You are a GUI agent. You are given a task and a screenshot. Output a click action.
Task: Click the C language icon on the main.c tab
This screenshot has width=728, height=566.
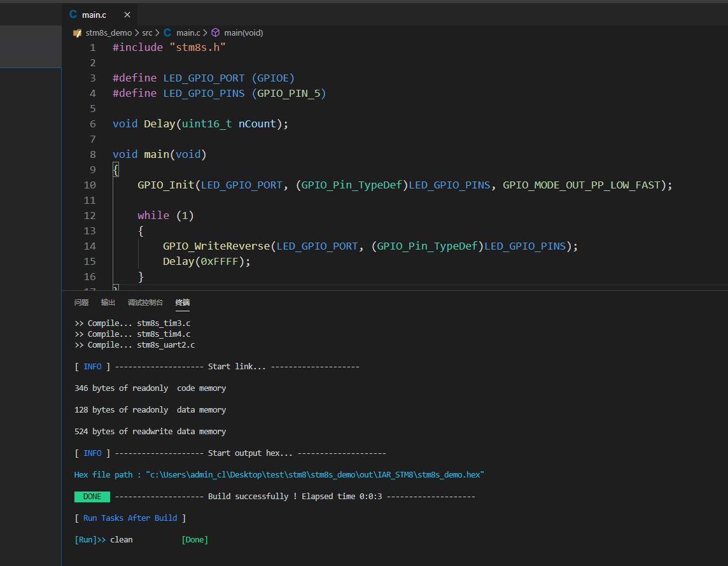73,15
